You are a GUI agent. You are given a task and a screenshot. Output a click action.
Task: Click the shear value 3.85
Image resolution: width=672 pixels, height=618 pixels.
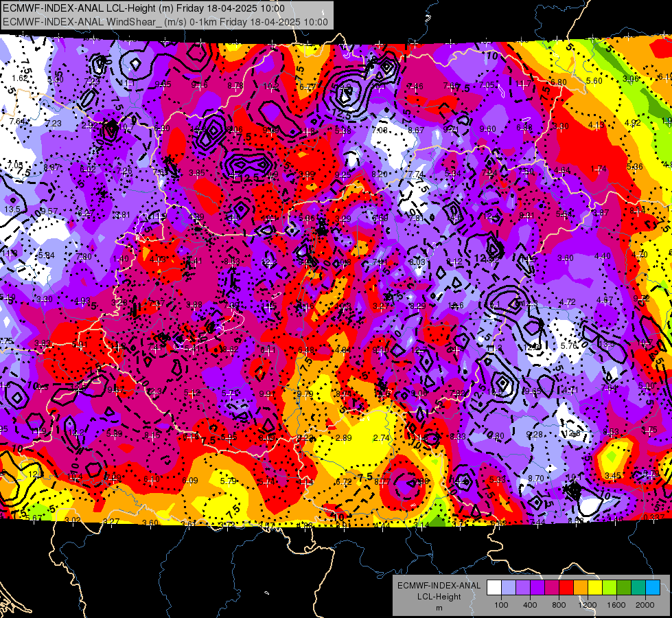(x=197, y=173)
